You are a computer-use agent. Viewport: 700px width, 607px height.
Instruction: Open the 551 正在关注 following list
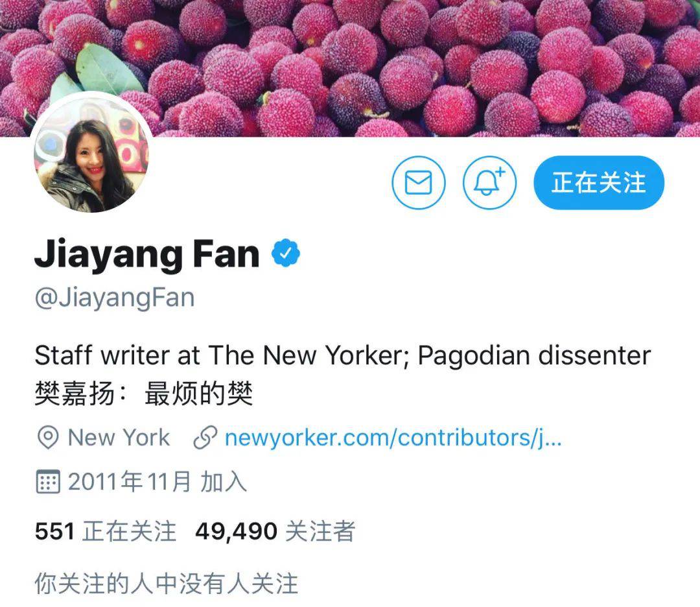click(x=106, y=531)
